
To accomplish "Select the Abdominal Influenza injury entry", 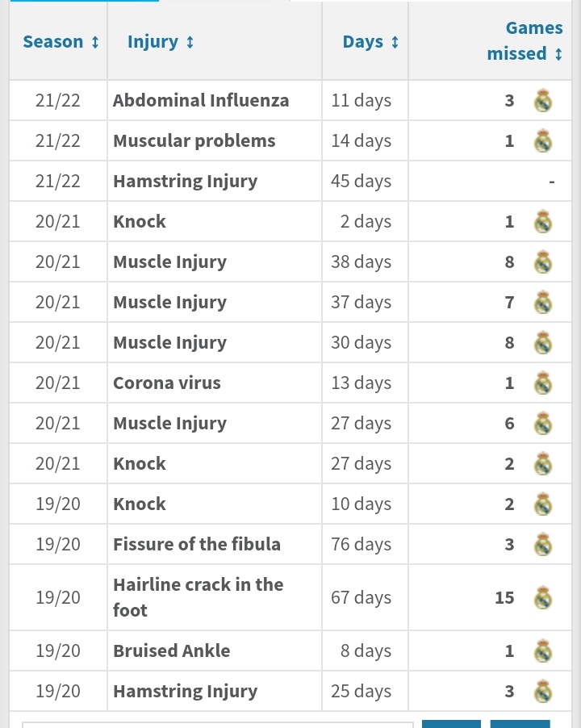I will tap(201, 100).
